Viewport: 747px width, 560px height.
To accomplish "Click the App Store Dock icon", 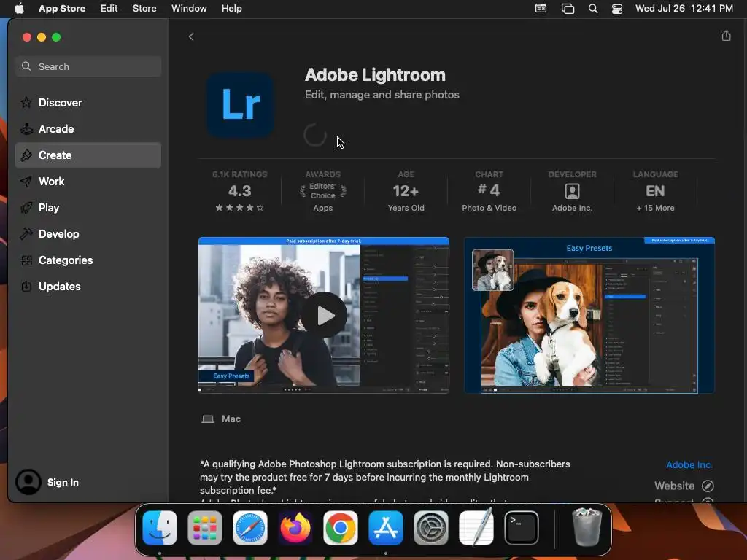I will [385, 528].
